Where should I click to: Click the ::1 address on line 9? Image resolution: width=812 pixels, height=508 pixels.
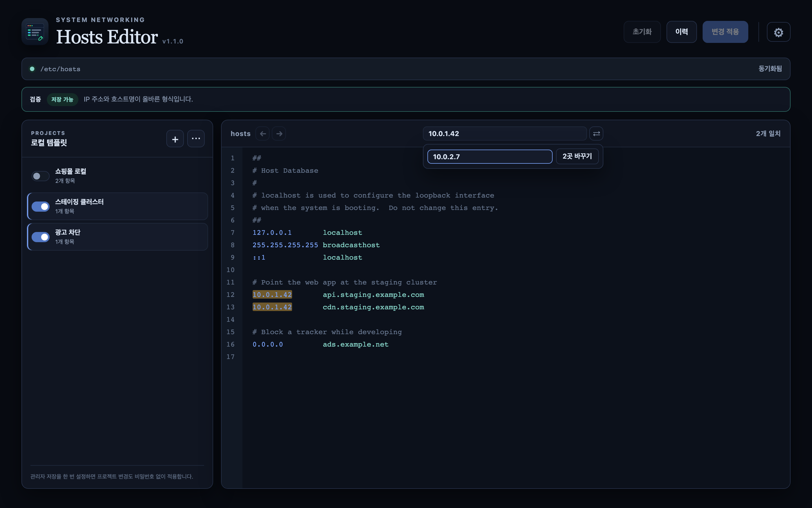click(x=259, y=257)
